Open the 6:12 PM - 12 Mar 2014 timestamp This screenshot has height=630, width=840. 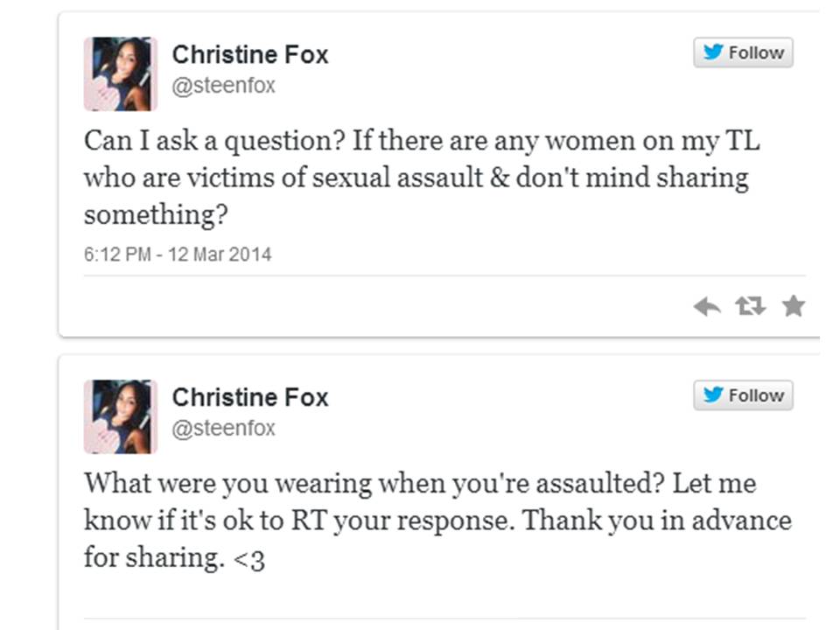(178, 255)
